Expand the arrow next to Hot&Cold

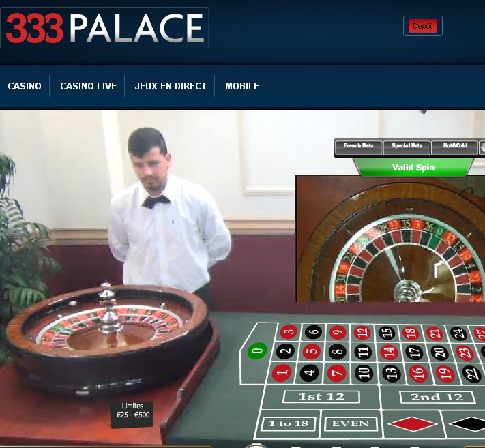[482, 147]
